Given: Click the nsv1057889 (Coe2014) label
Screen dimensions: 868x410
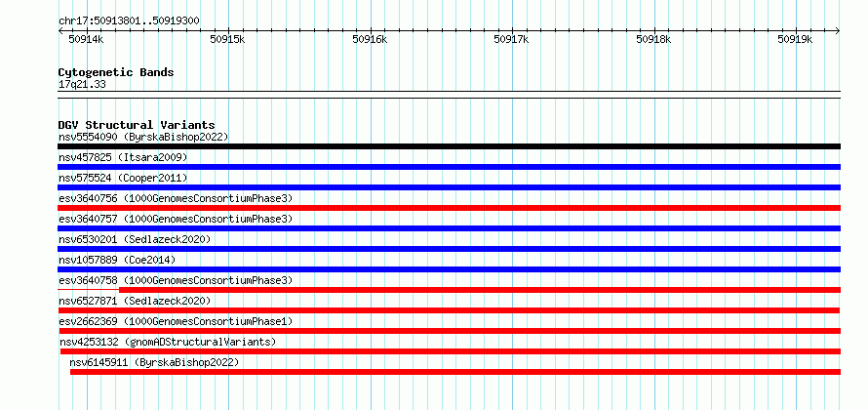Looking at the screenshot, I should [117, 260].
